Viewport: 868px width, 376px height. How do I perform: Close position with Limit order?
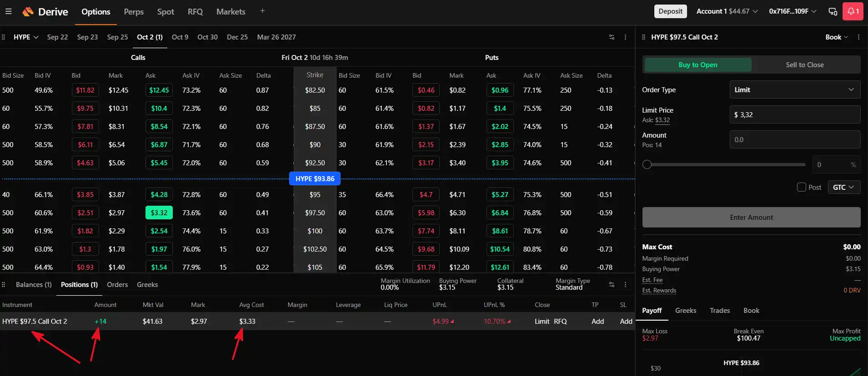point(542,322)
